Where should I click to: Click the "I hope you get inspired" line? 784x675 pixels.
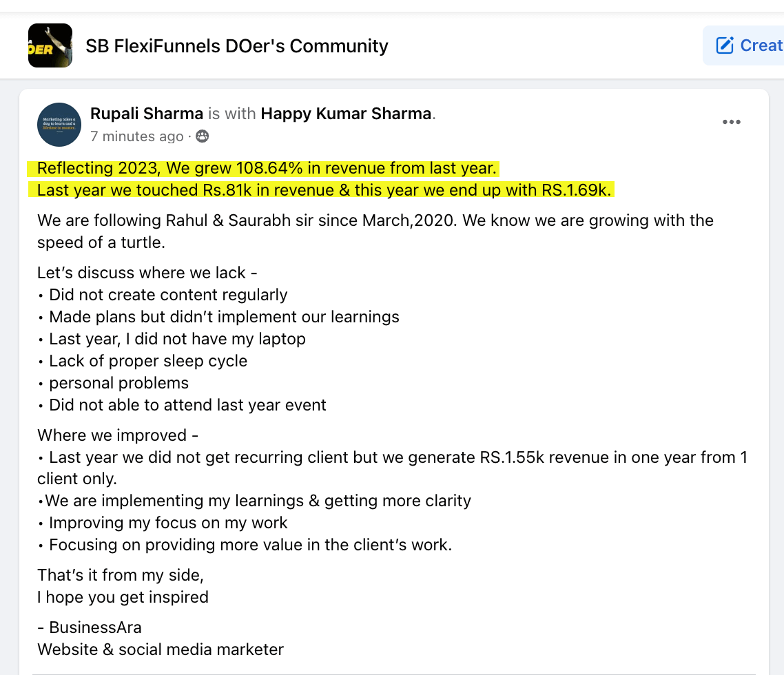123,596
